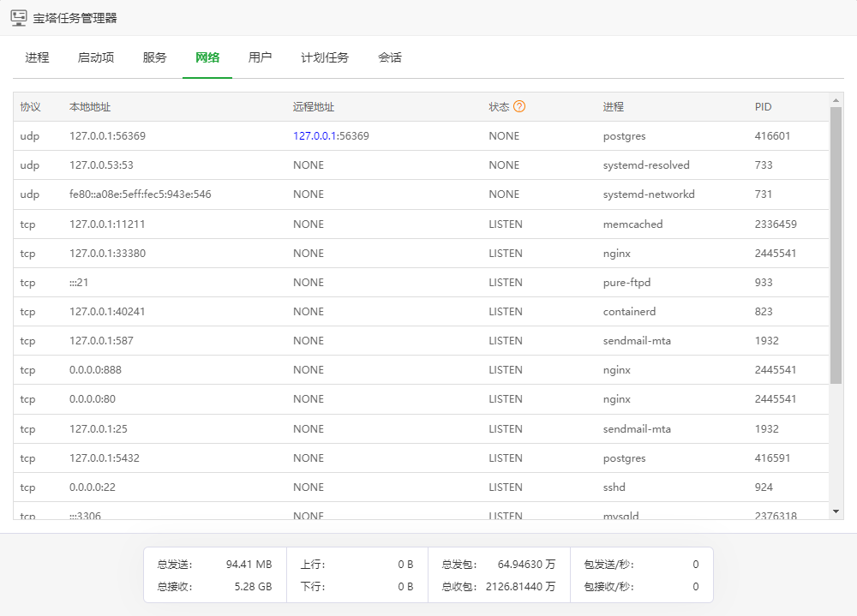Click the scrollbar down arrow of the table
Viewport: 857px width, 616px height.
836,511
